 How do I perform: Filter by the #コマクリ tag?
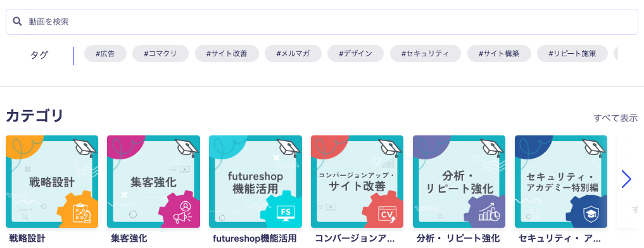(160, 53)
